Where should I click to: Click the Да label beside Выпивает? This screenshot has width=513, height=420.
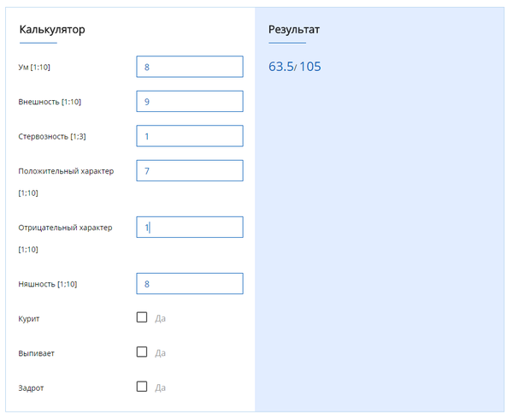[160, 352]
